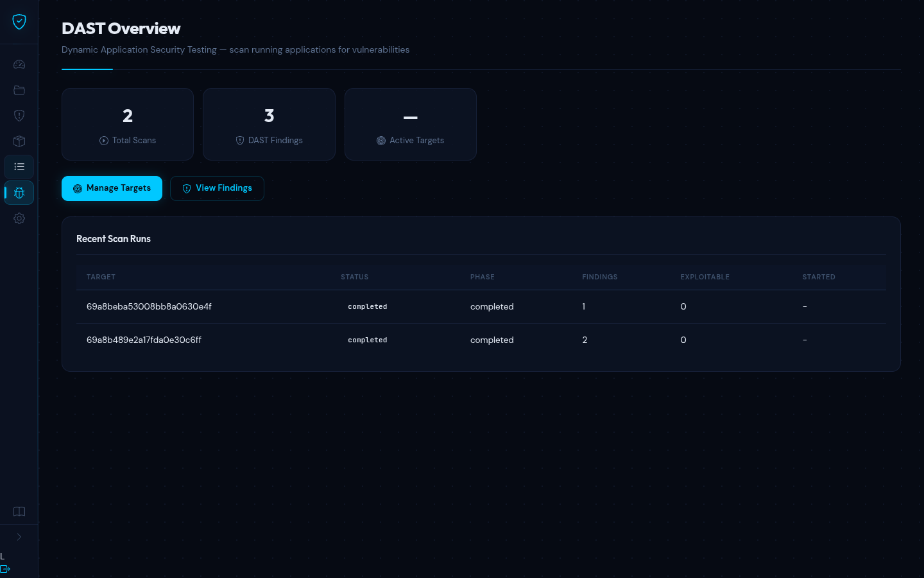924x578 pixels.
Task: Click the View Findings button
Action: 217,188
